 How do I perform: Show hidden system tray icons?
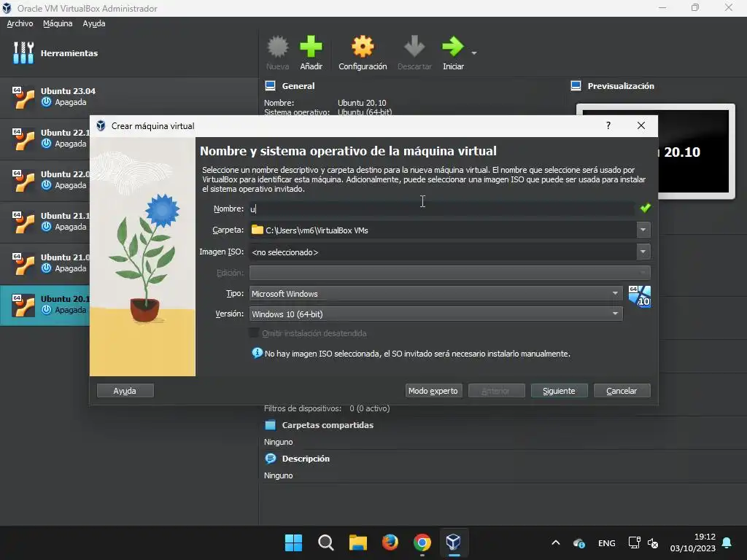[555, 542]
